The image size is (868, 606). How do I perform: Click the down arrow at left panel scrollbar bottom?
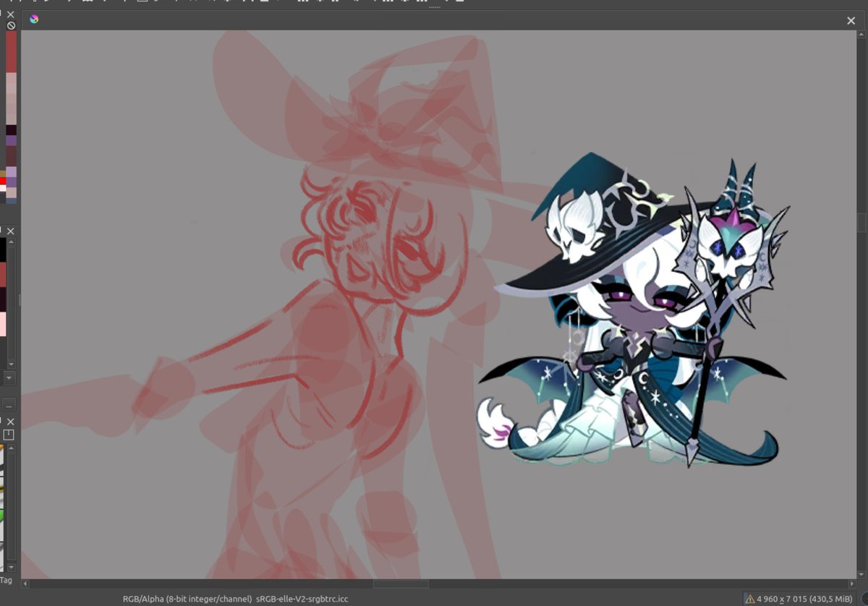click(10, 365)
